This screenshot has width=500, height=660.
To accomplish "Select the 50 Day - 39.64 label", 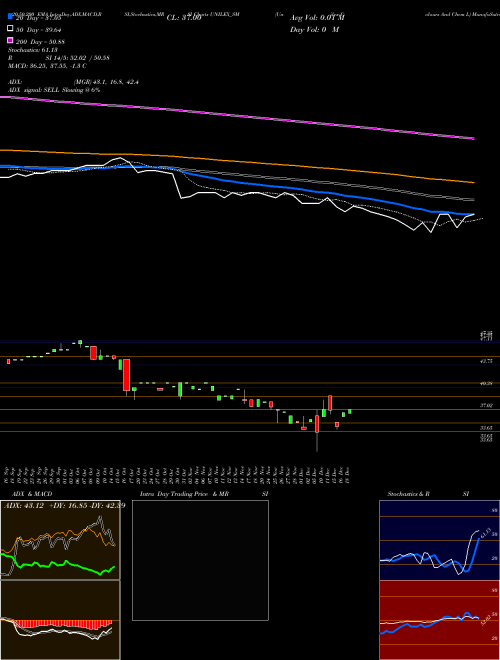I will point(38,30).
